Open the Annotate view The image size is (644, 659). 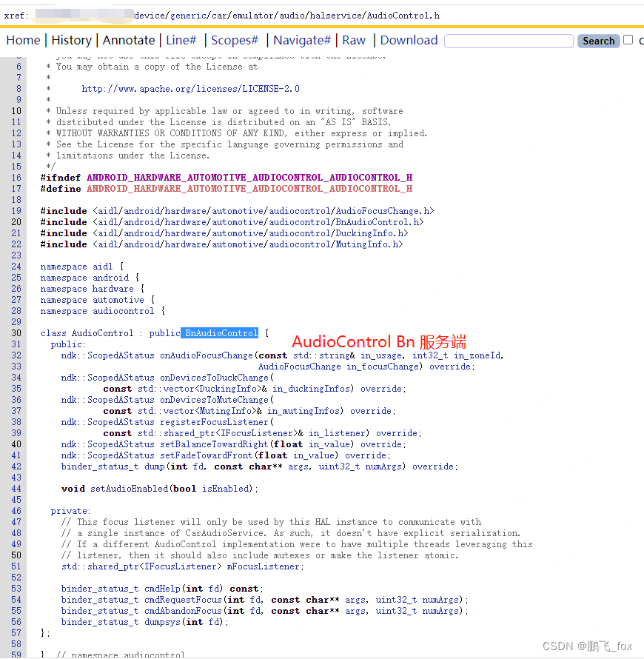pyautogui.click(x=130, y=40)
